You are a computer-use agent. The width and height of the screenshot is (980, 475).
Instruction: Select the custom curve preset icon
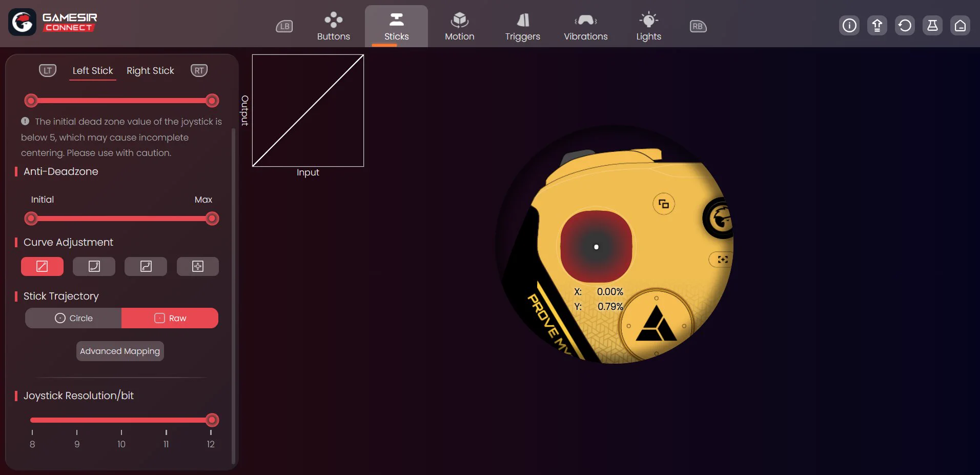[x=198, y=266]
